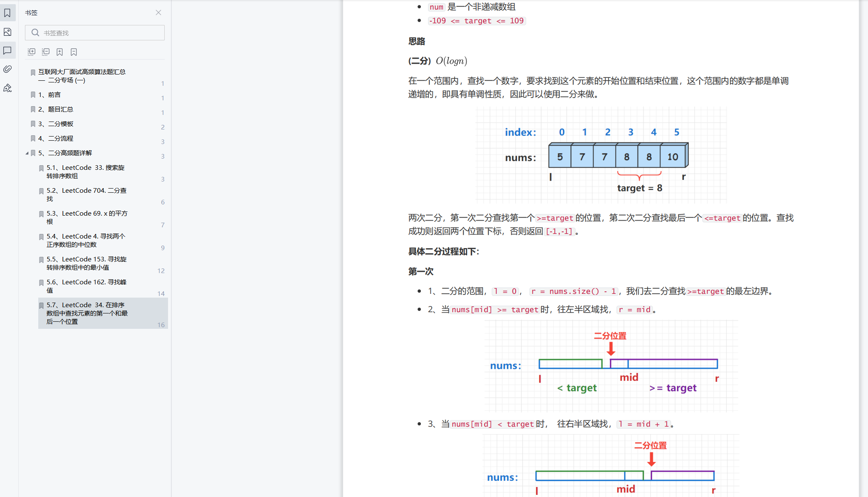Click bookmark icon beside 5.6 LeetCode 162
868x497 pixels.
[x=41, y=283]
